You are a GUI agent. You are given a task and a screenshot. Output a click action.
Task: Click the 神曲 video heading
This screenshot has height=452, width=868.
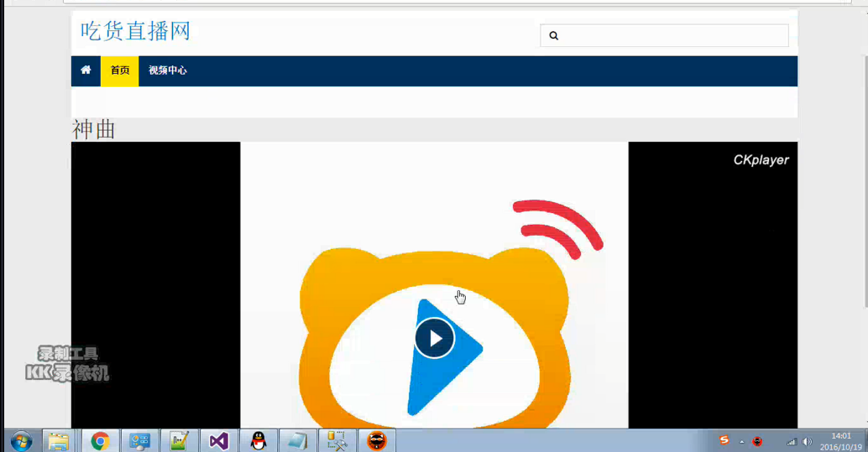click(93, 130)
